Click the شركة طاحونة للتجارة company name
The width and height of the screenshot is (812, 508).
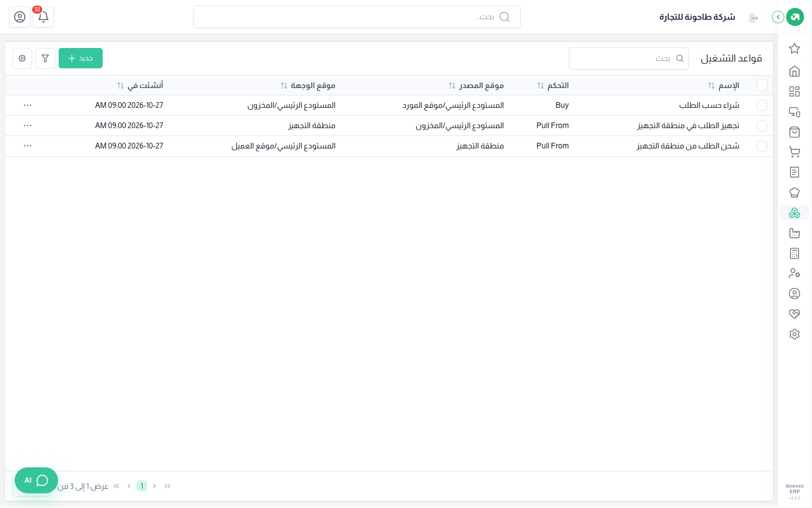pos(698,17)
